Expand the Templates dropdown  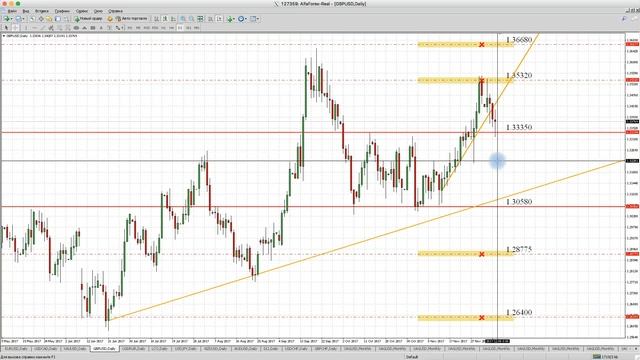point(258,19)
